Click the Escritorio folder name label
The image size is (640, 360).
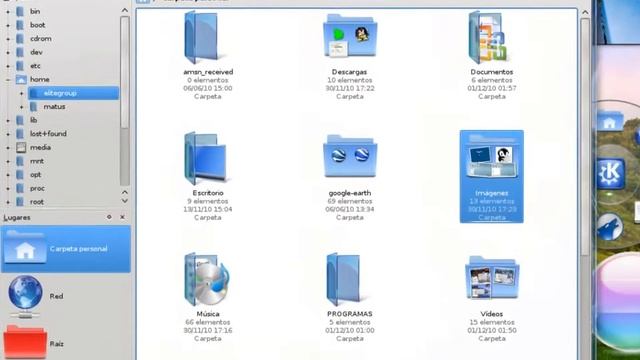(x=208, y=193)
